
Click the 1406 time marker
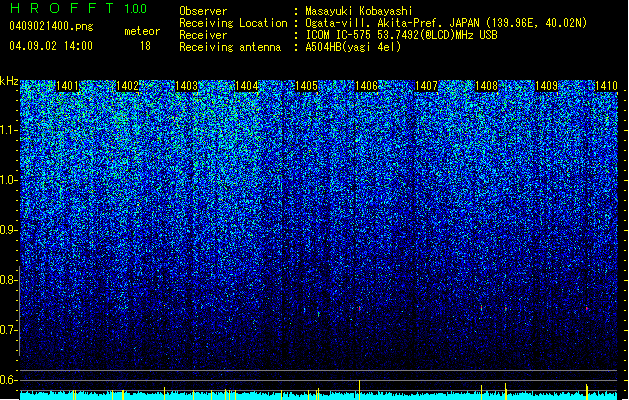pyautogui.click(x=366, y=86)
